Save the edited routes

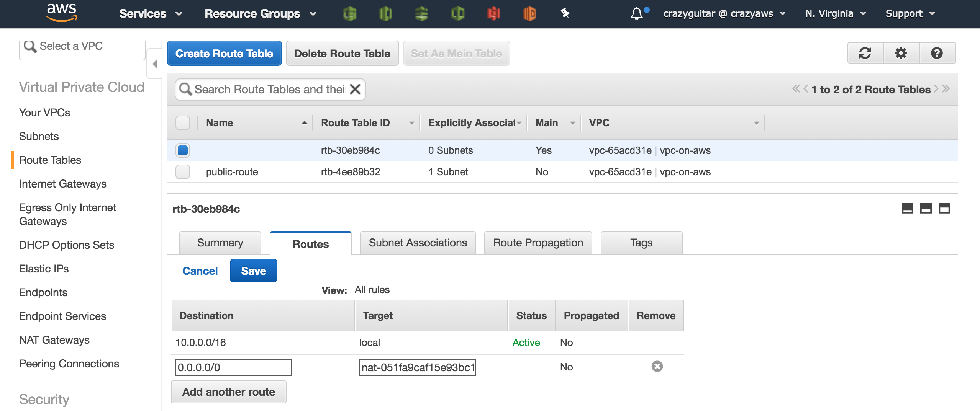(253, 270)
